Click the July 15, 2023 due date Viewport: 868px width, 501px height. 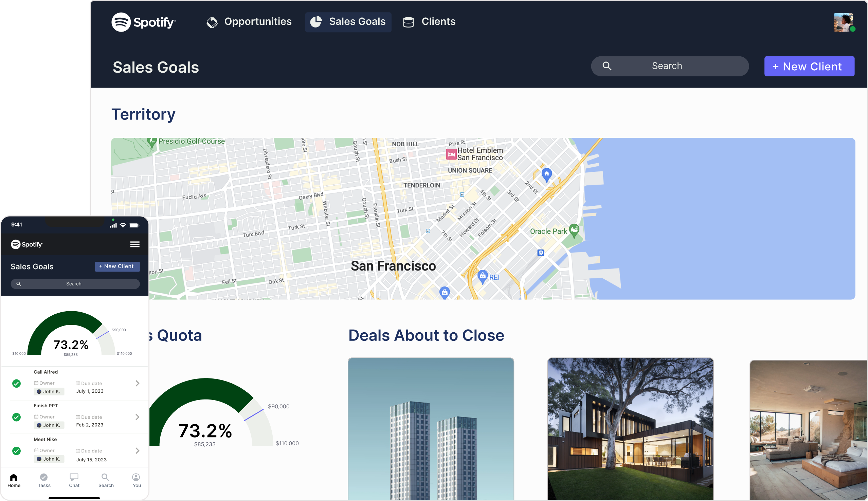click(x=92, y=460)
